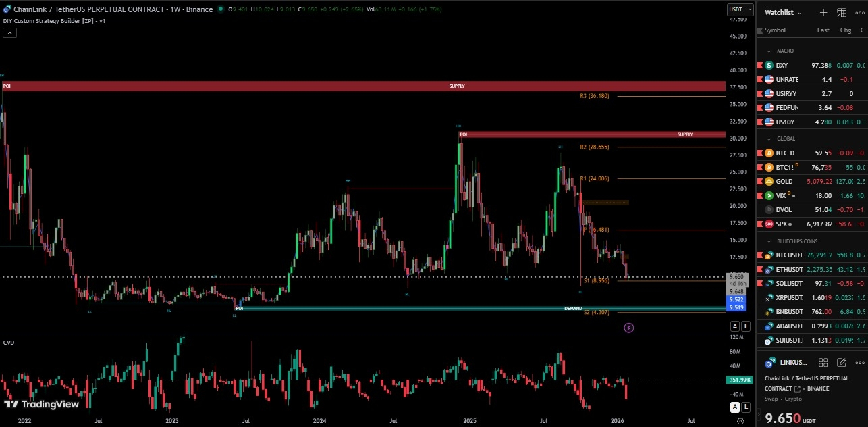Open the Watchlist name dropdown
Viewport: 868px width, 427px height.
782,12
